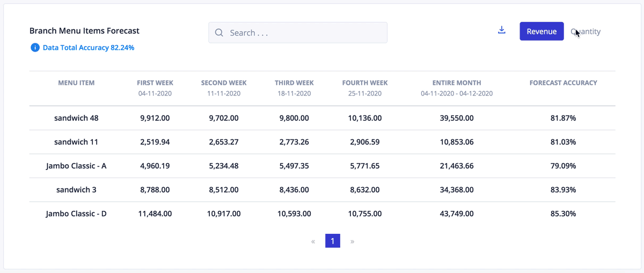Click the Branch Menu Items Forecast title
The image size is (644, 273).
[84, 31]
